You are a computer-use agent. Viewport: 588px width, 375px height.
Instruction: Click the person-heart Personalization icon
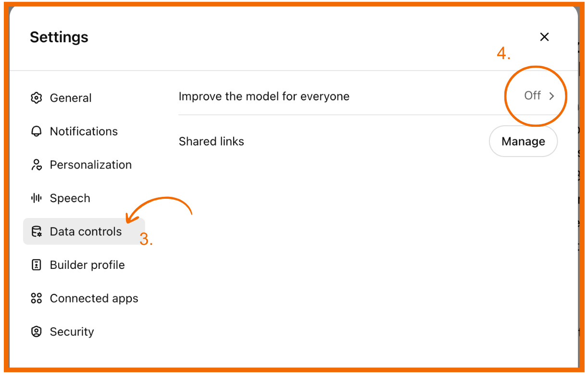pos(36,165)
